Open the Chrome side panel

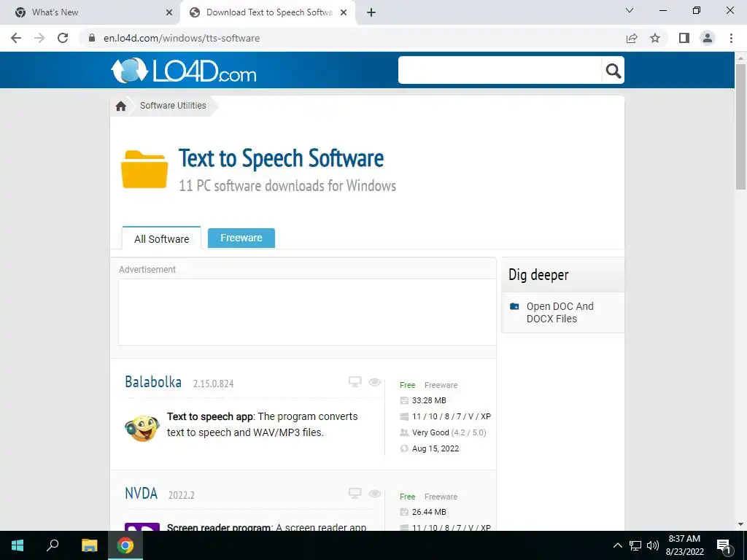pyautogui.click(x=684, y=38)
